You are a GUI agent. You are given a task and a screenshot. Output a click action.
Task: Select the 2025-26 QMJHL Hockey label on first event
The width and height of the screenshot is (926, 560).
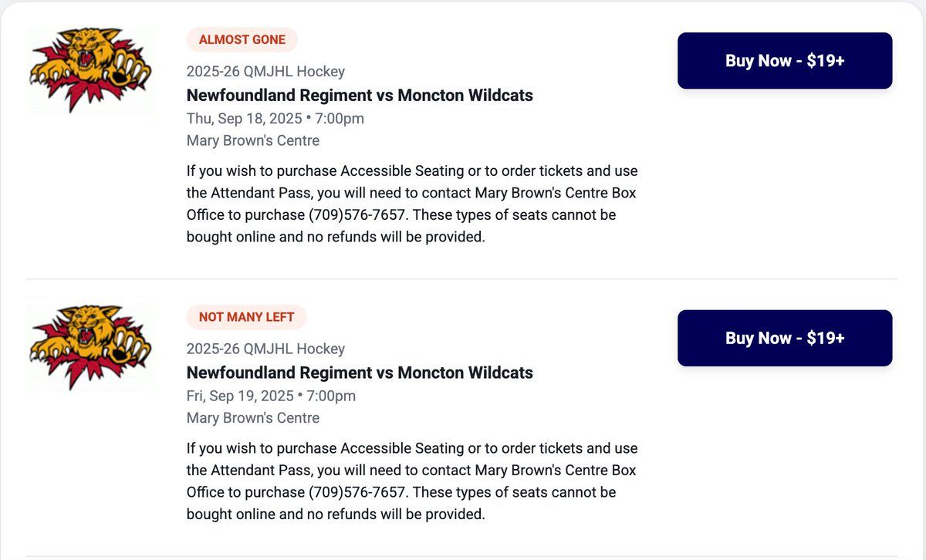click(265, 70)
